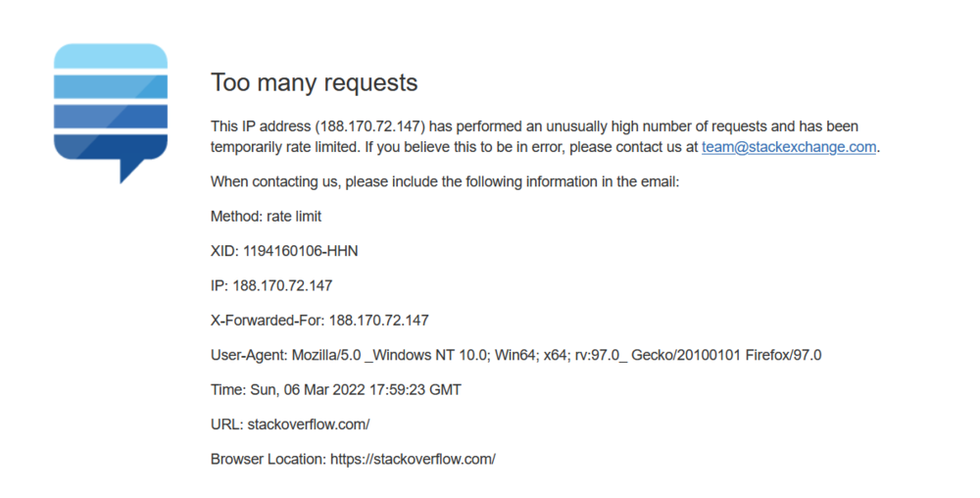Click the medium-blue second stripe of logo

click(111, 86)
